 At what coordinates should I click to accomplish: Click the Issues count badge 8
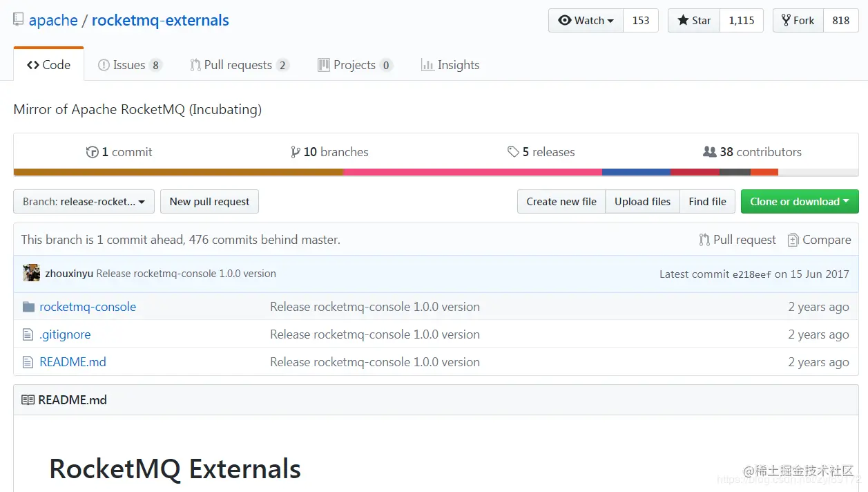coord(156,66)
